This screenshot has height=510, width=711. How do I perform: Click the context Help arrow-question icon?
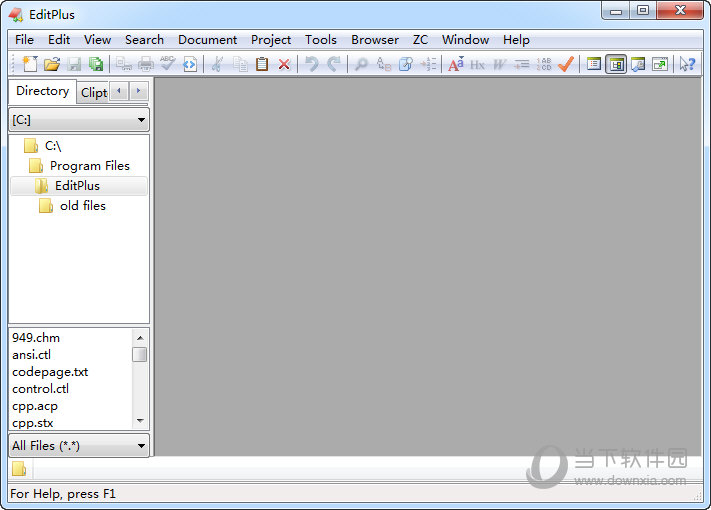coord(687,64)
